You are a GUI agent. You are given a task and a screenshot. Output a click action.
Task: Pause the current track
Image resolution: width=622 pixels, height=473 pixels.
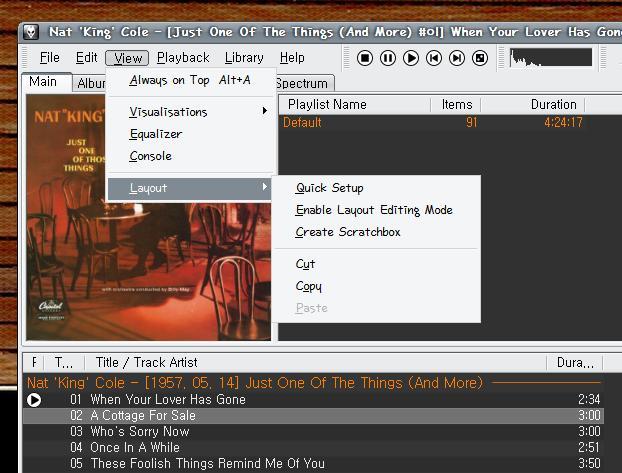[388, 58]
